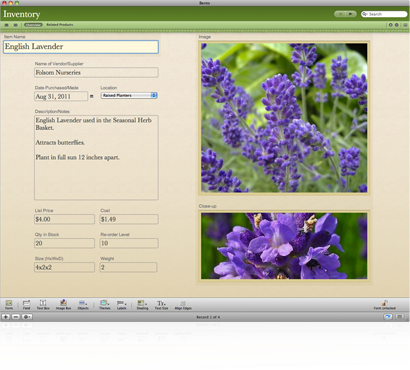Image resolution: width=410 pixels, height=370 pixels.
Task: Click the Re-order Level field '10'
Action: click(129, 243)
